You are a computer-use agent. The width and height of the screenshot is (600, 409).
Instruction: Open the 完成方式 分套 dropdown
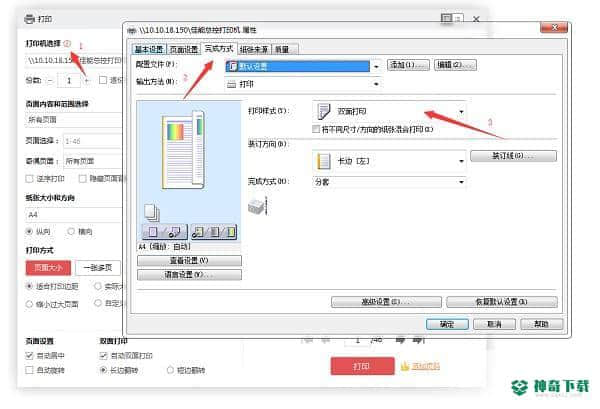tap(389, 182)
